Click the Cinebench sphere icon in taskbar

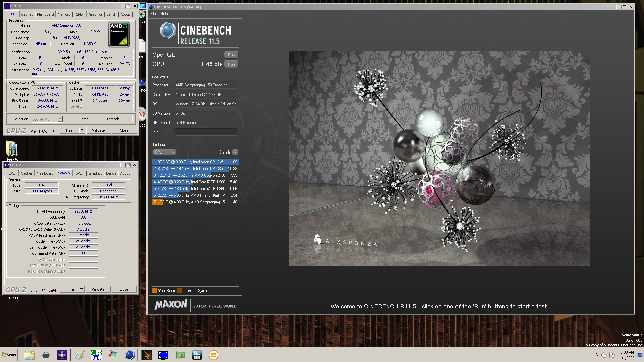(130, 355)
